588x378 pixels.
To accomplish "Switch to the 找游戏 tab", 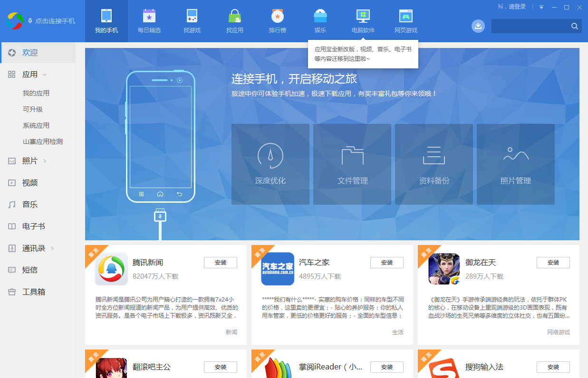I will pyautogui.click(x=192, y=21).
